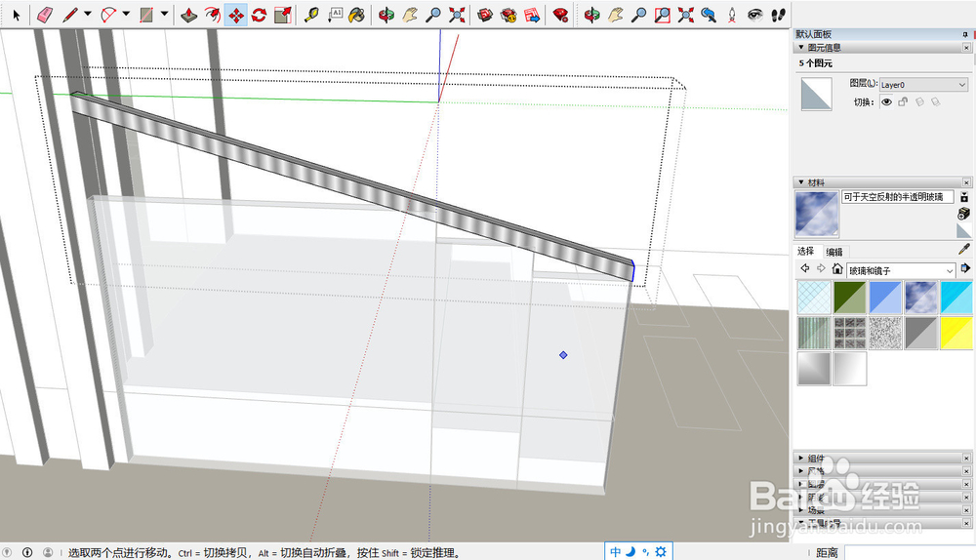The width and height of the screenshot is (976, 560).
Task: Select the sky reflection glass swatch
Action: point(920,298)
